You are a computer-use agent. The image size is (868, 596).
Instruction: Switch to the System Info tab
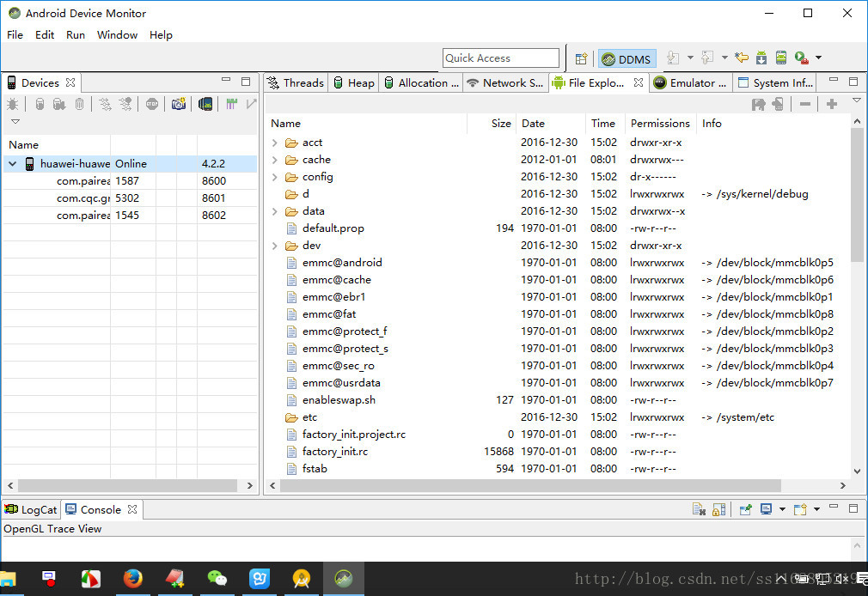coord(775,83)
